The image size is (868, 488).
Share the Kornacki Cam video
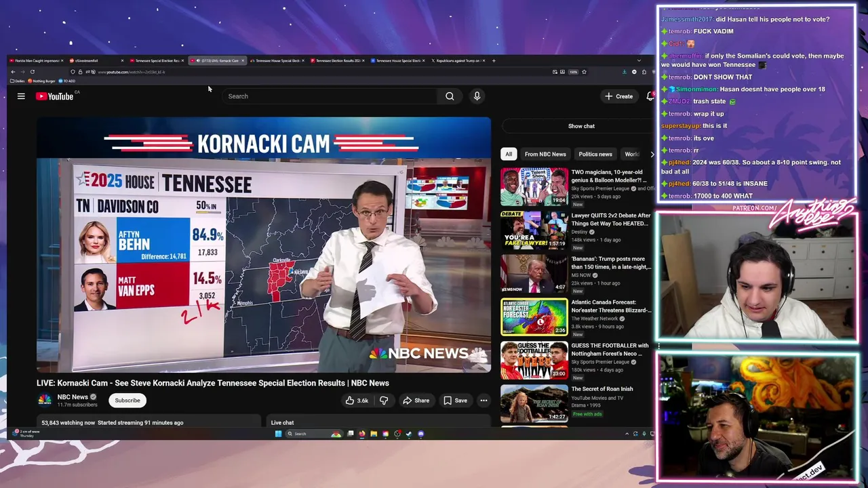coord(416,401)
